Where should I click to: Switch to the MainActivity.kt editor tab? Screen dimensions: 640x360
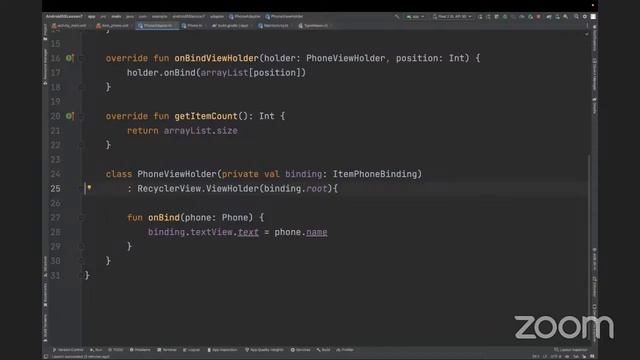tap(274, 26)
